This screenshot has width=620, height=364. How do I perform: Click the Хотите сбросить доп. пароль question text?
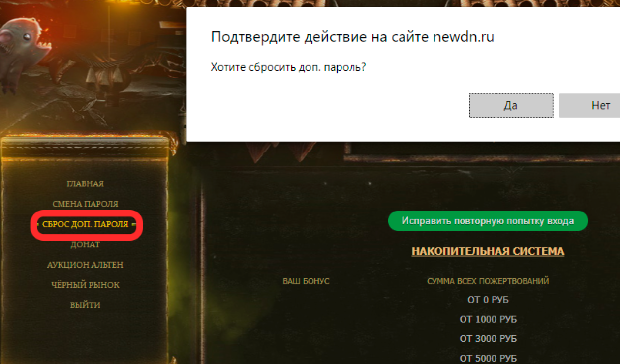pos(288,67)
